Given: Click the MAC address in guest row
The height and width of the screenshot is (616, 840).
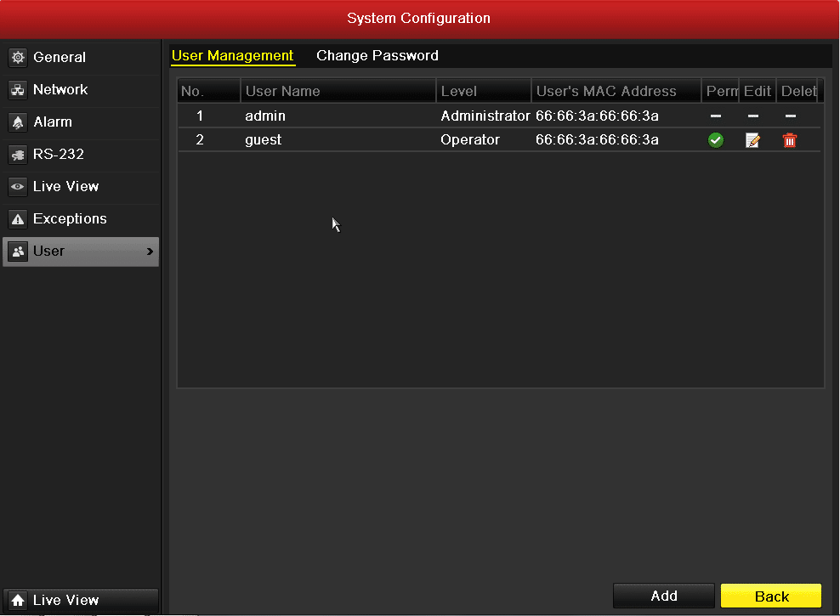Looking at the screenshot, I should pos(597,140).
